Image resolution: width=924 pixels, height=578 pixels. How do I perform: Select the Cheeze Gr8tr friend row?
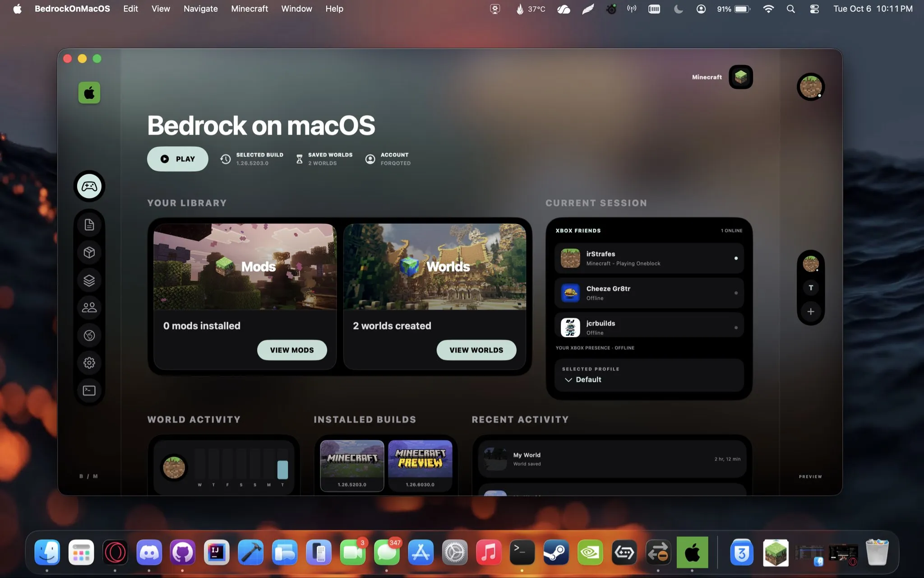[649, 293]
